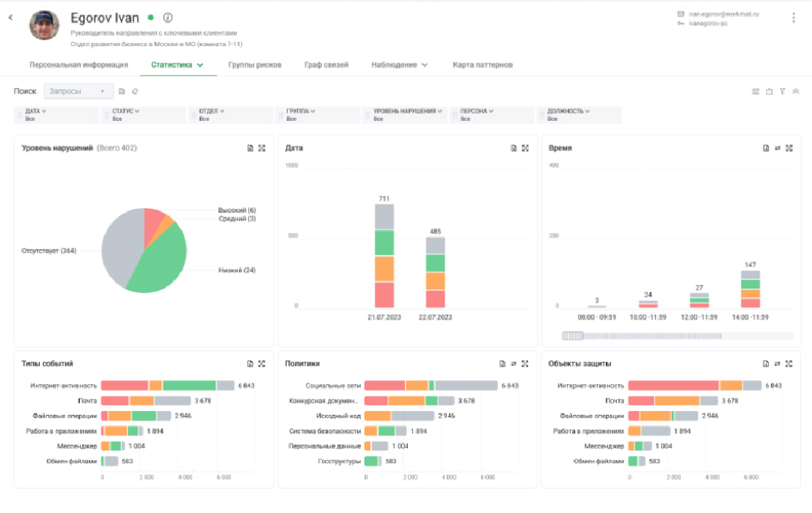
Task: Open the info icon next to Egorov Ivan
Action: point(167,18)
